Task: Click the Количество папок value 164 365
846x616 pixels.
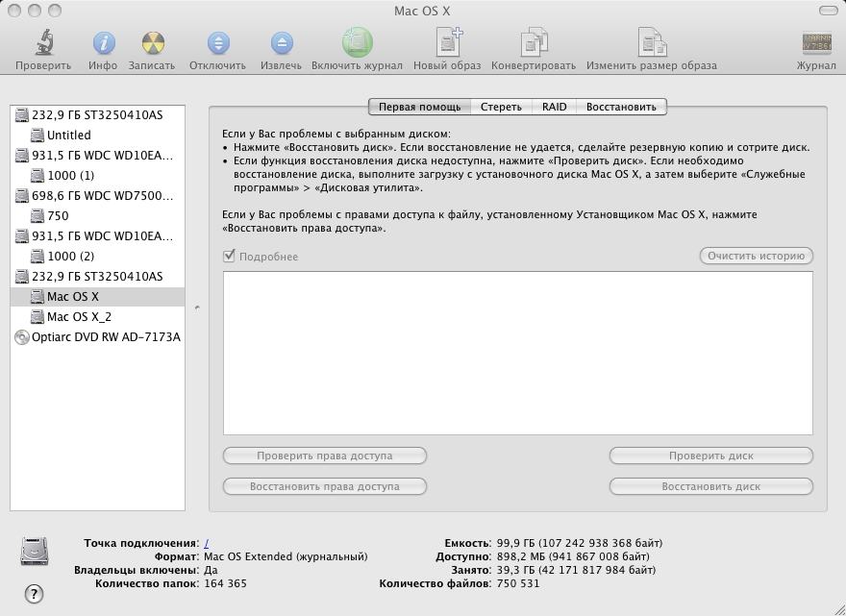Action: (x=226, y=583)
